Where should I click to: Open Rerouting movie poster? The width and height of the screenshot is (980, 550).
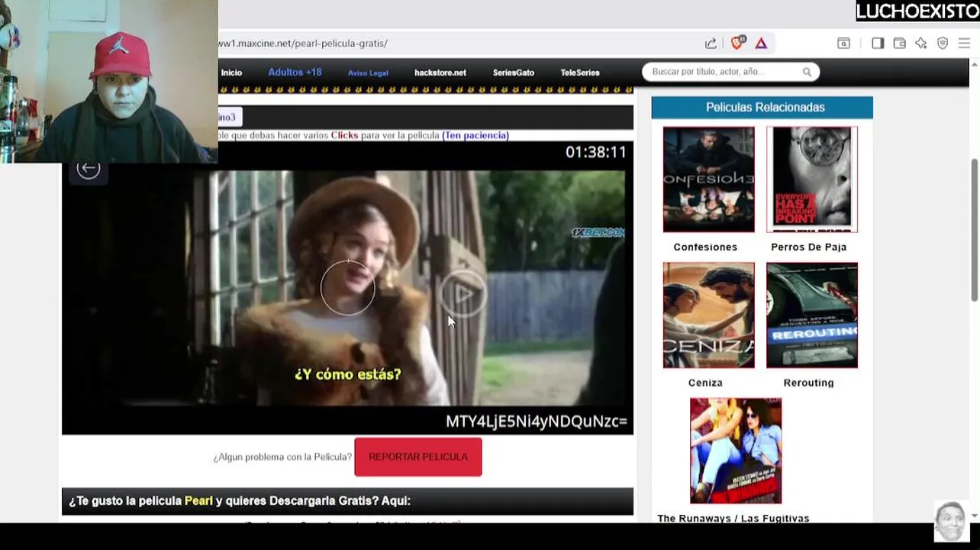point(812,315)
